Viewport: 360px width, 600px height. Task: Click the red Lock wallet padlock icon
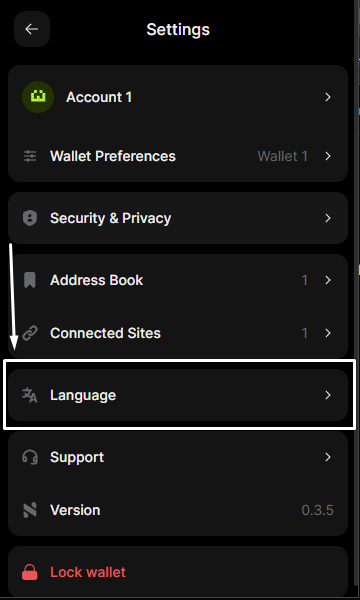coord(30,572)
